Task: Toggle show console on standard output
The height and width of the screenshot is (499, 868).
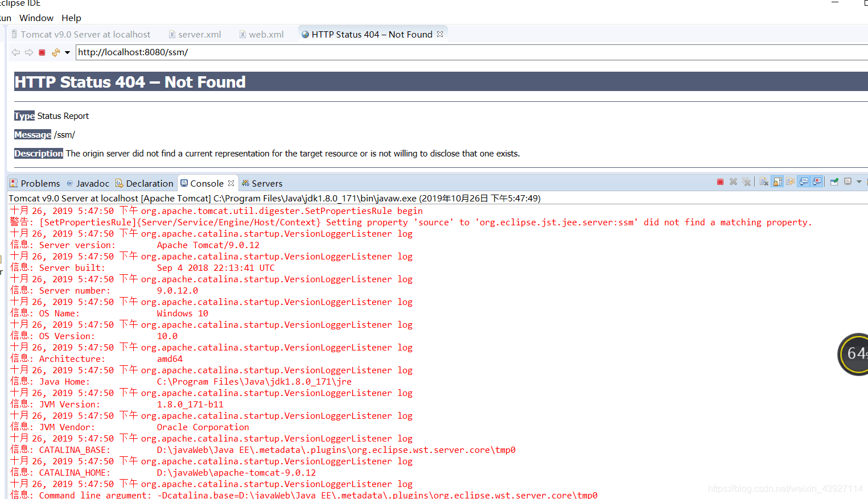Action: coord(804,182)
